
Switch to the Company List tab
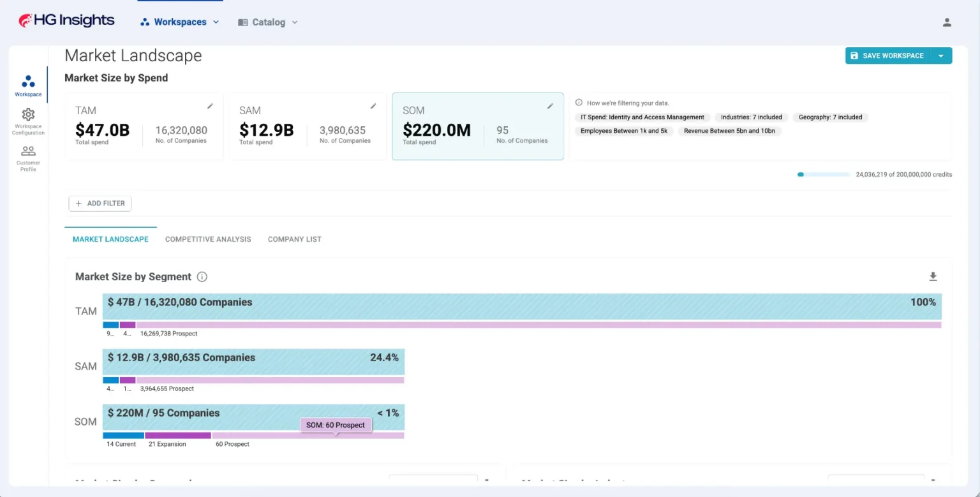[295, 239]
